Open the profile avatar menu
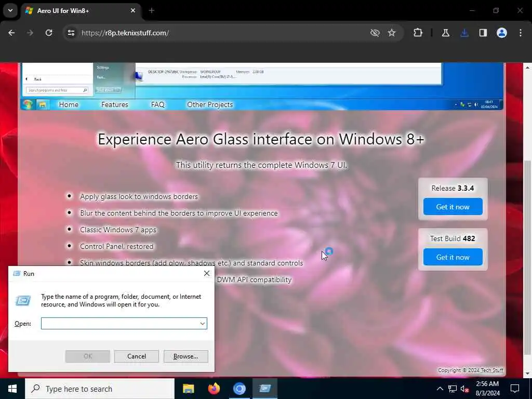 [x=502, y=33]
